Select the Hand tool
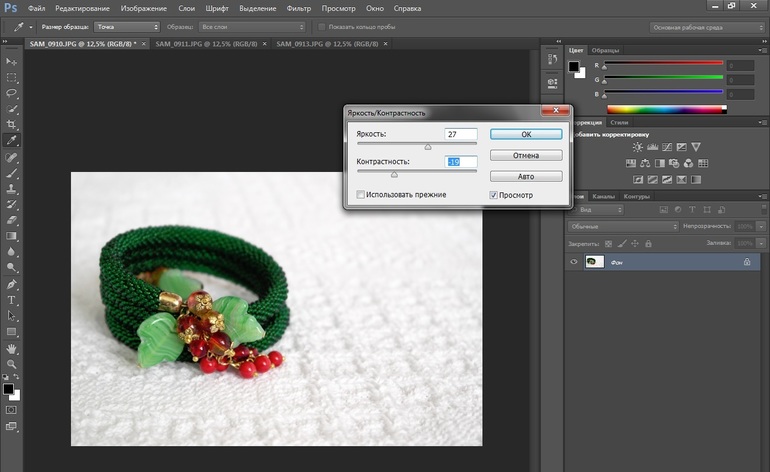 pos(12,348)
